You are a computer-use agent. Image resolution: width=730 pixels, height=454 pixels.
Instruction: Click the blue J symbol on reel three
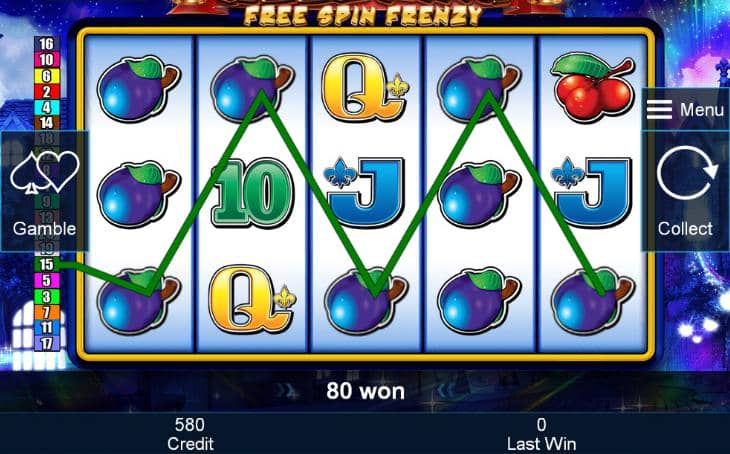365,192
